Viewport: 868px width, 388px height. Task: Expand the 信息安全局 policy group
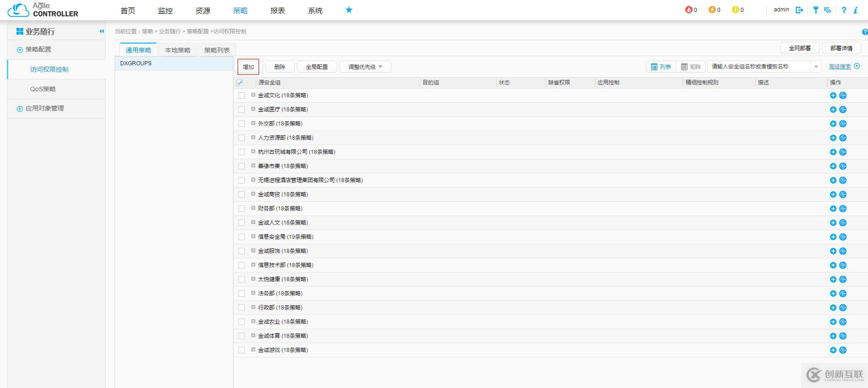tap(253, 236)
